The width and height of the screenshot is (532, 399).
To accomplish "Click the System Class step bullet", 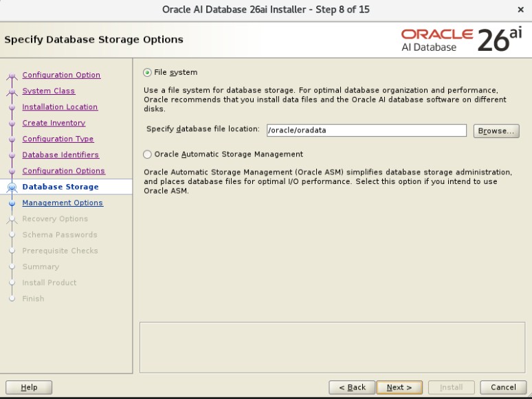I will tap(12, 91).
